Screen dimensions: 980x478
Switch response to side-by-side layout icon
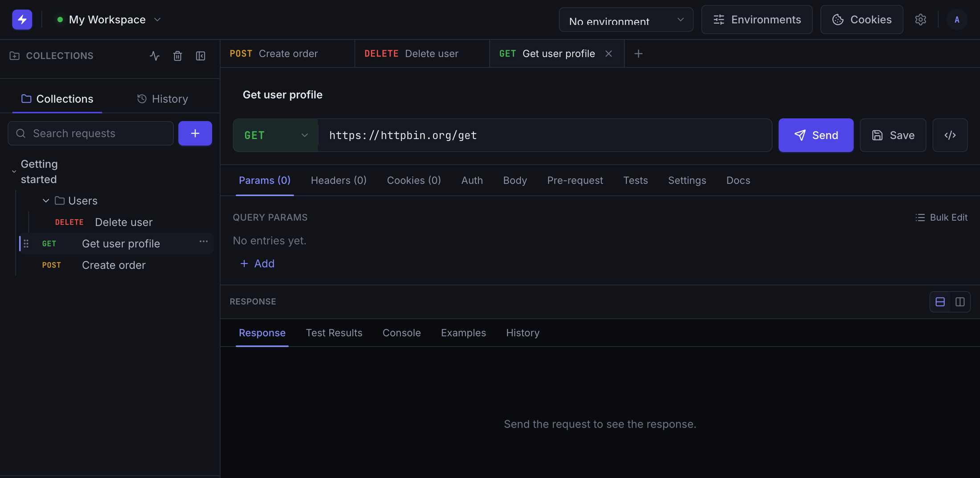tap(960, 302)
